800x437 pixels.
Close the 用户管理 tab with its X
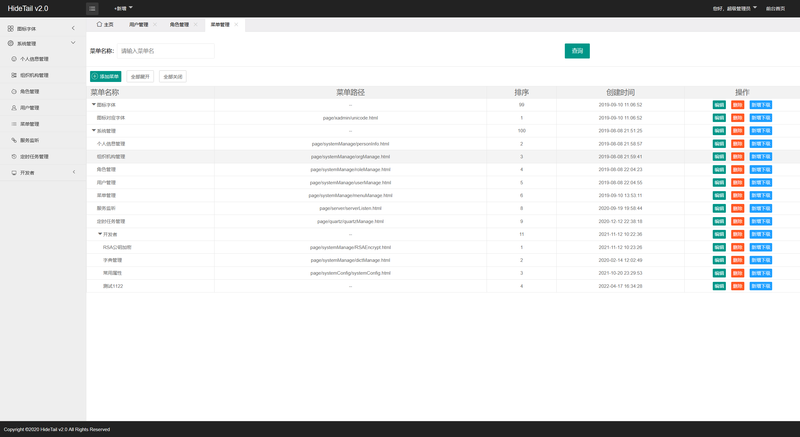[x=155, y=24]
